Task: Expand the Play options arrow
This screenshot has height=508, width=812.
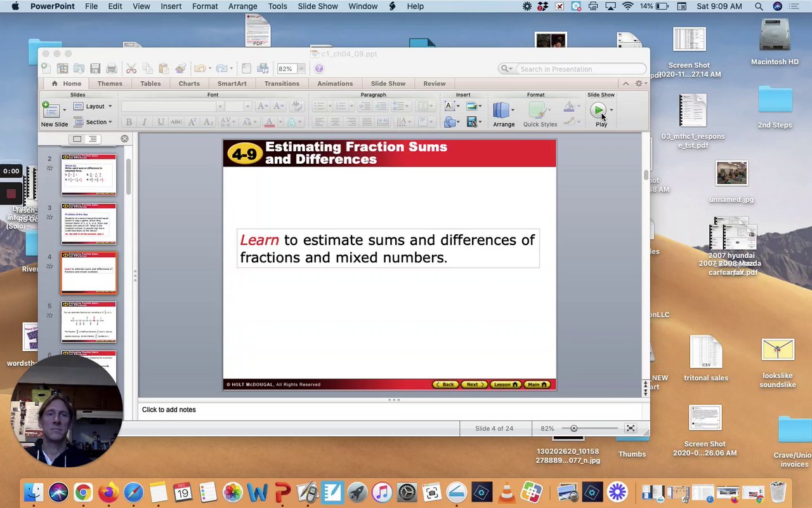Action: coord(612,110)
